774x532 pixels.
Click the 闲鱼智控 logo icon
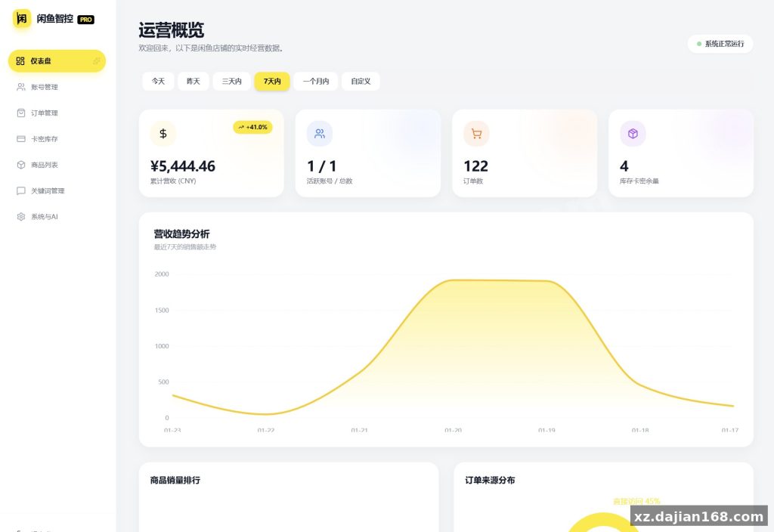tap(21, 19)
